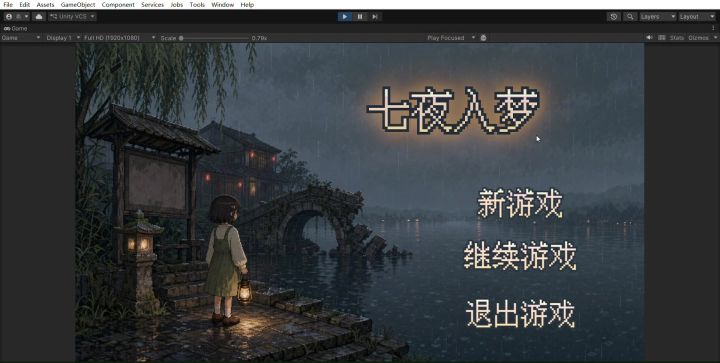Click the 七夜入梦 game title
This screenshot has width=720, height=363.
click(453, 110)
